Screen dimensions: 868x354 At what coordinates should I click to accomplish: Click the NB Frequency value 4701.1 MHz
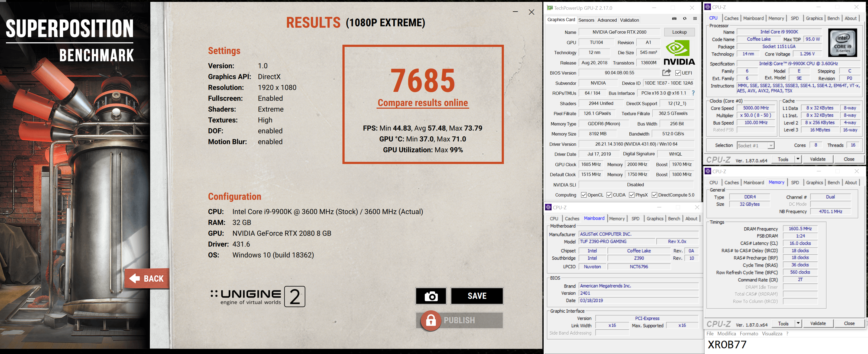click(830, 211)
